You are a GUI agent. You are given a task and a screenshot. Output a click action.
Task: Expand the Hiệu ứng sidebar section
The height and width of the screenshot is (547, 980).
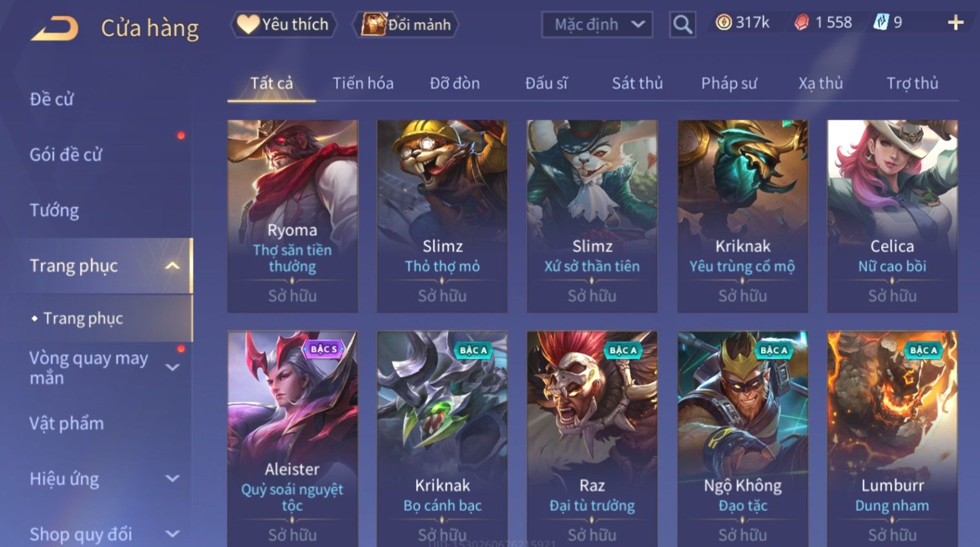click(x=172, y=479)
